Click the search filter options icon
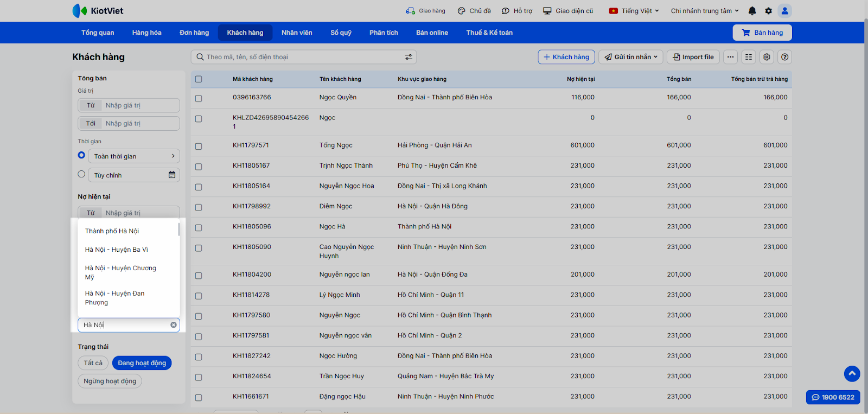Viewport: 868px width, 414px height. click(x=409, y=57)
